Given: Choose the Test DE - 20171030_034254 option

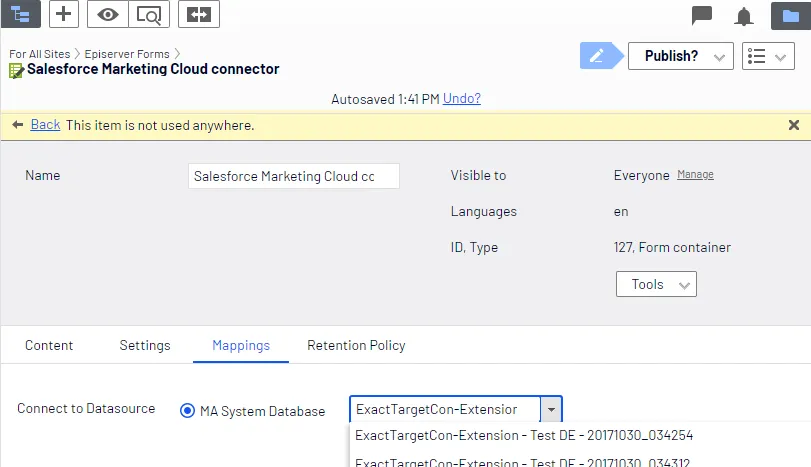Looking at the screenshot, I should click(x=523, y=435).
